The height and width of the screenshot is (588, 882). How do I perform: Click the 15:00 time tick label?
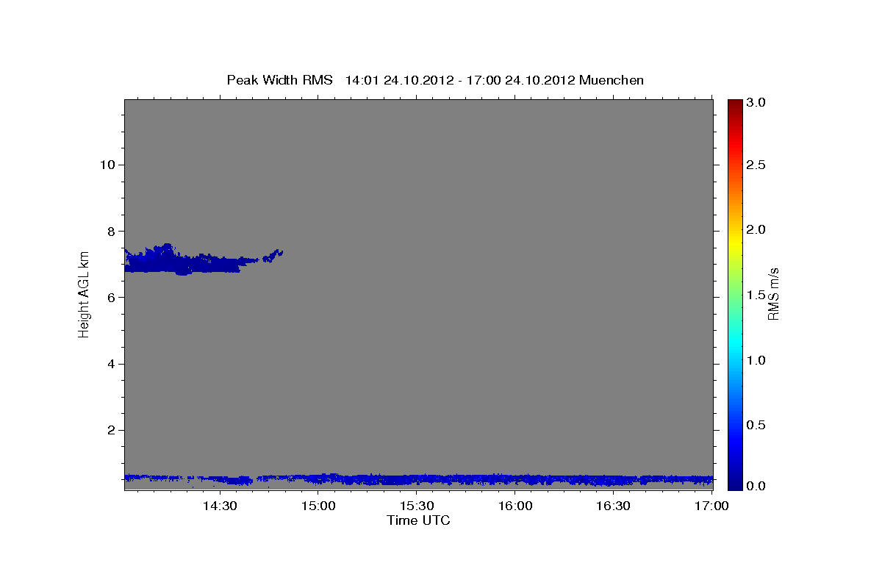click(318, 506)
